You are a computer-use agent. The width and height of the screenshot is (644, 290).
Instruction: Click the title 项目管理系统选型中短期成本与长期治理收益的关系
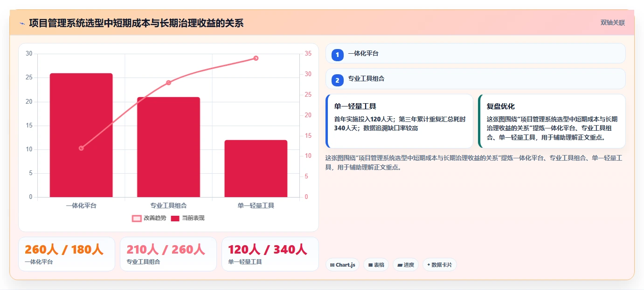tap(136, 23)
